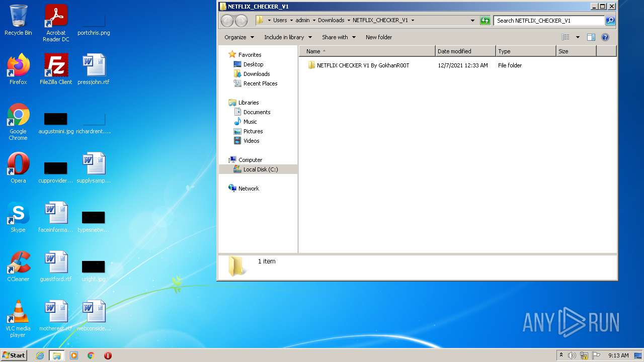Screen dimensions: 644x362
Task: Select Local Disk (C:) in navigation pane
Action: pyautogui.click(x=260, y=169)
